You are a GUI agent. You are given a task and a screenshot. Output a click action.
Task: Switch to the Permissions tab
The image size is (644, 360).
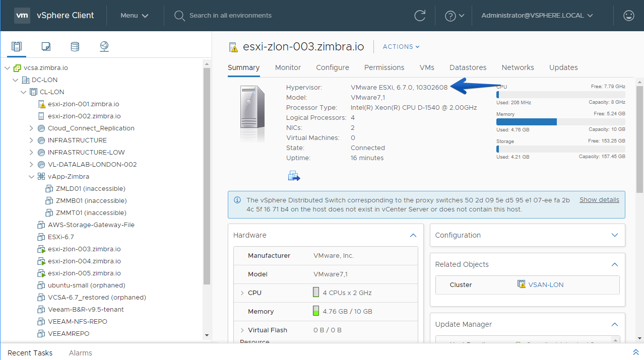point(384,67)
